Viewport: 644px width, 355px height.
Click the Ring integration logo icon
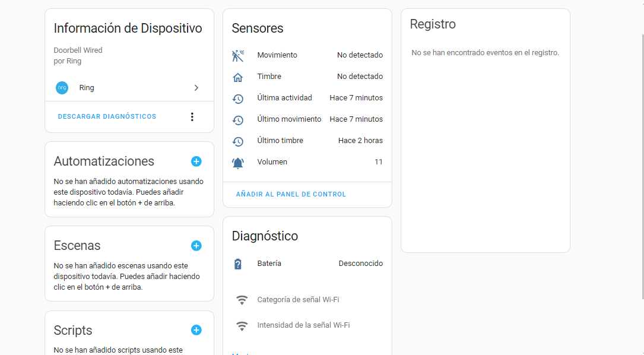pos(62,88)
